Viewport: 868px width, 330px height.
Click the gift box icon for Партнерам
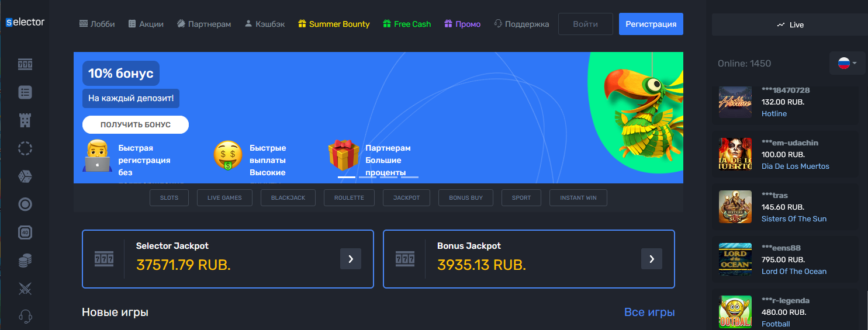344,155
